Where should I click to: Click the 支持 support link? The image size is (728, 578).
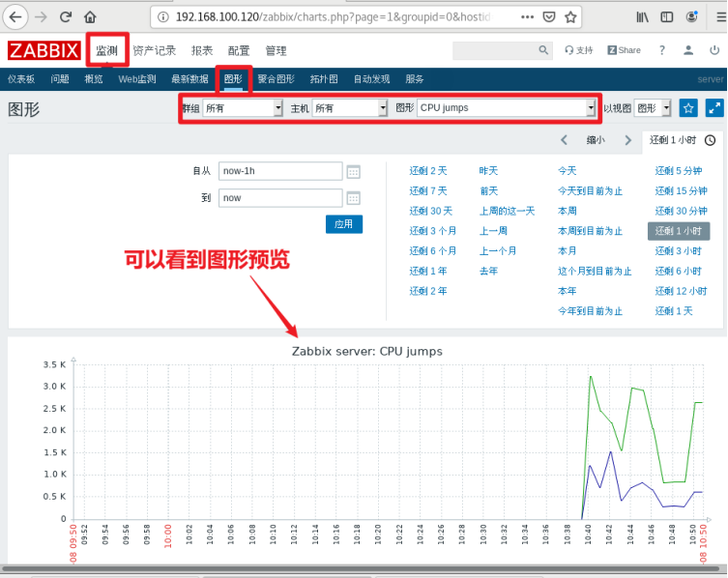[x=579, y=50]
